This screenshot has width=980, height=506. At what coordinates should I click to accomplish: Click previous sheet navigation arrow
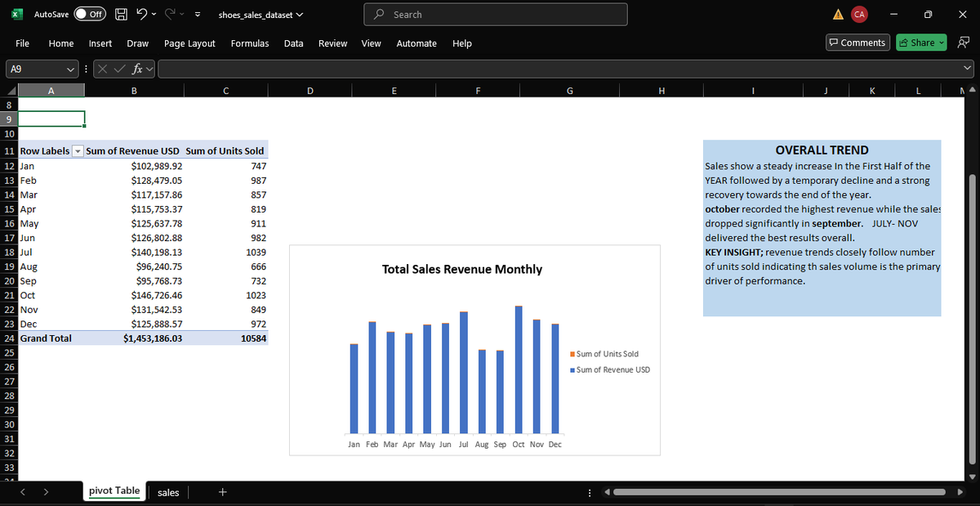click(x=23, y=492)
